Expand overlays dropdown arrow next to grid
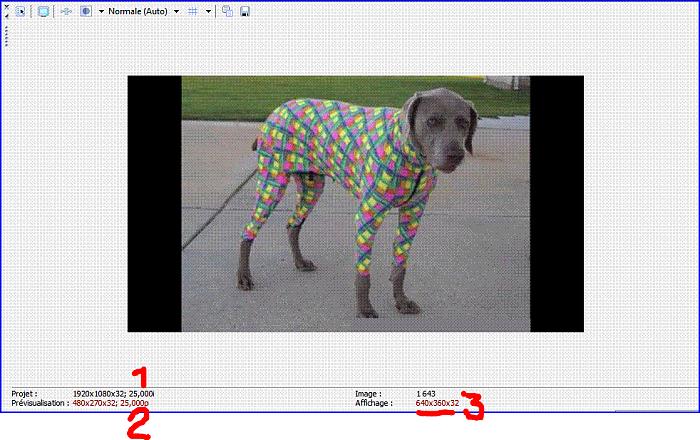The height and width of the screenshot is (440, 700). tap(208, 12)
